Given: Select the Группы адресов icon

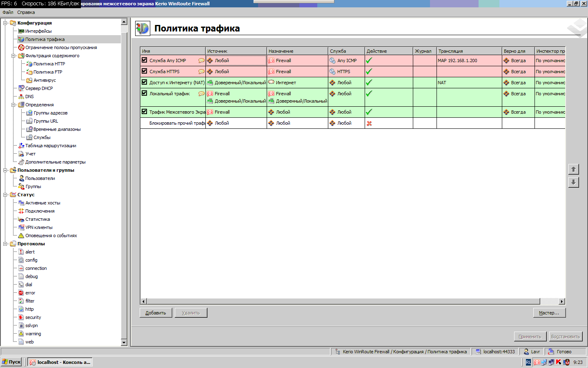Looking at the screenshot, I should (x=29, y=113).
